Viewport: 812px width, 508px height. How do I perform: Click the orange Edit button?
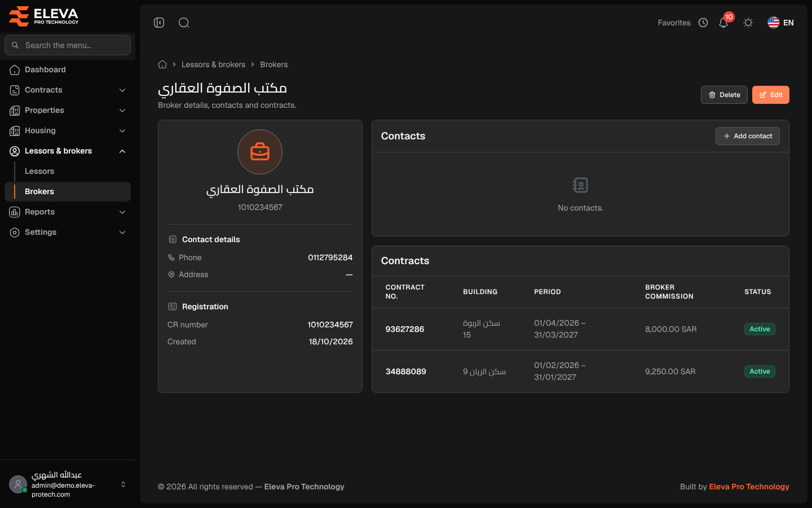click(771, 95)
